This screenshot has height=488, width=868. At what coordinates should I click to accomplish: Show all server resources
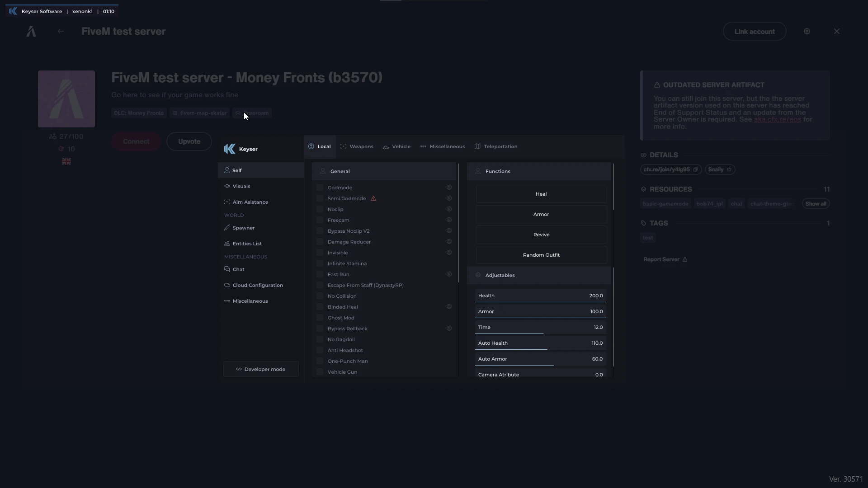(x=816, y=204)
